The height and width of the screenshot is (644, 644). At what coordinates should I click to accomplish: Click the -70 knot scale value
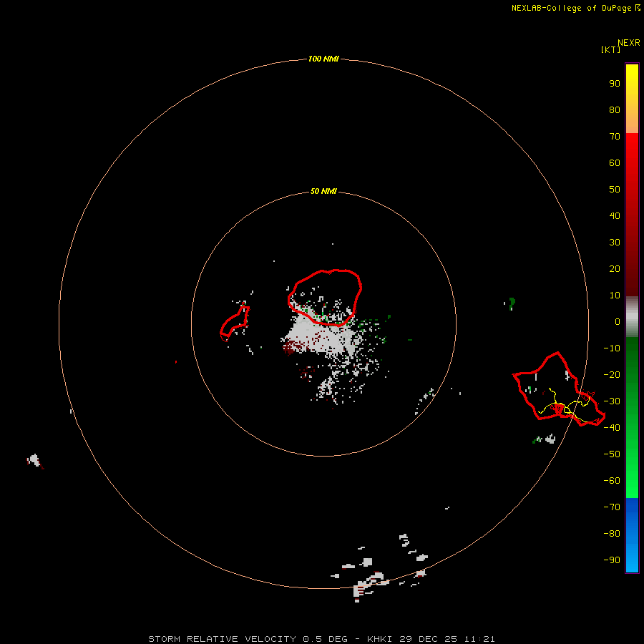[x=612, y=507]
